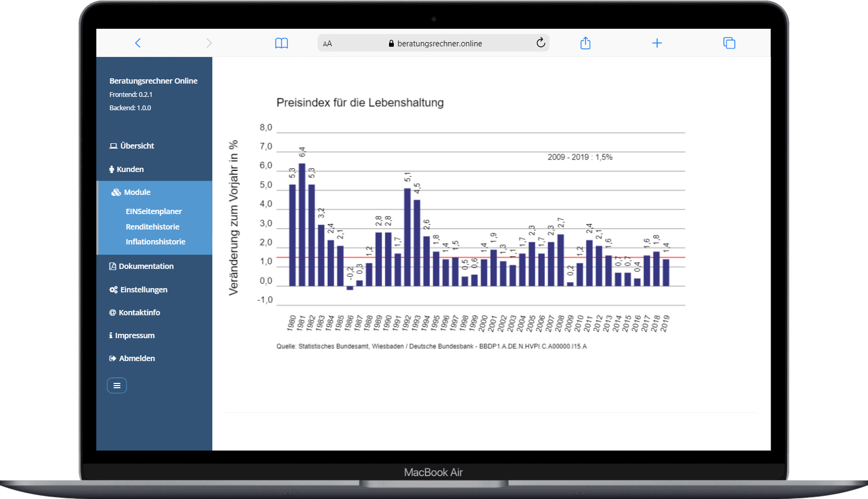Screen dimensions: 868x499
Task: Open the Dokumentation page
Action: pos(146,266)
